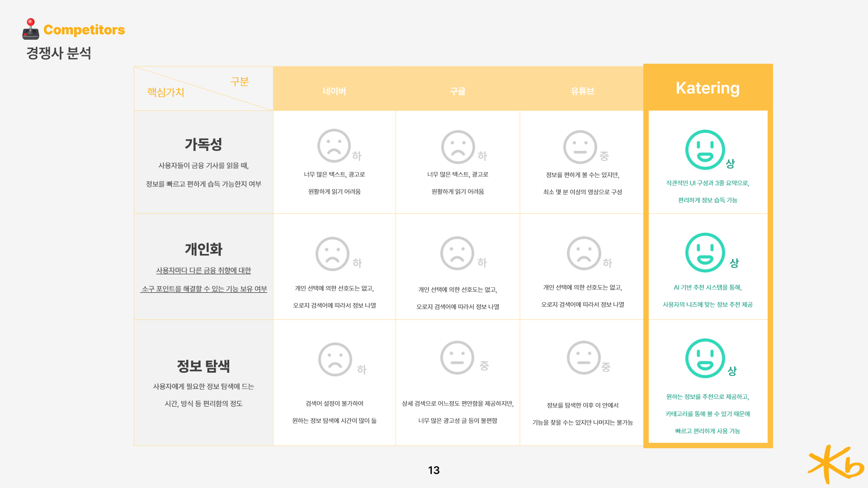Click 하 rating in 네이버 가독성 cell
Screen dimensions: 868x488
[357, 156]
